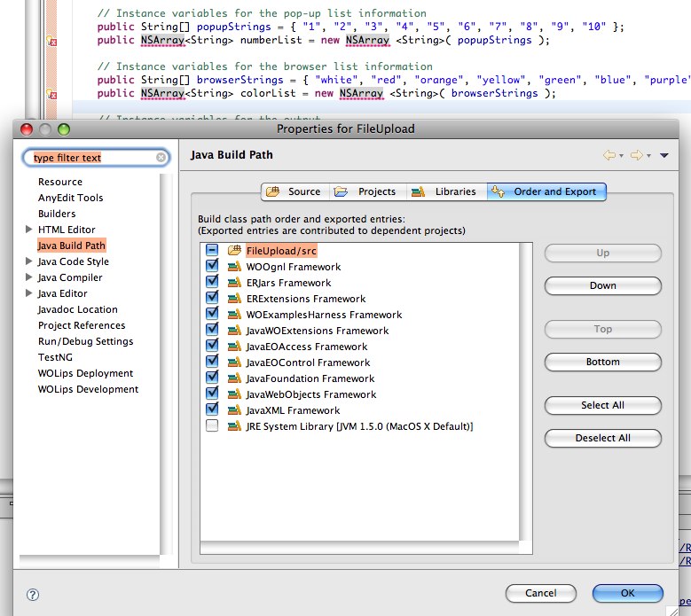
Task: Uncheck the JavaWebObjects Framework checkbox
Action: point(212,393)
